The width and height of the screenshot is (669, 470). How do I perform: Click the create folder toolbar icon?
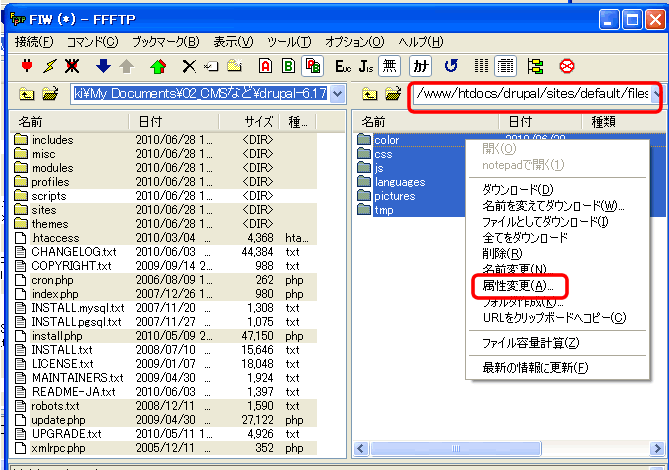(x=233, y=67)
